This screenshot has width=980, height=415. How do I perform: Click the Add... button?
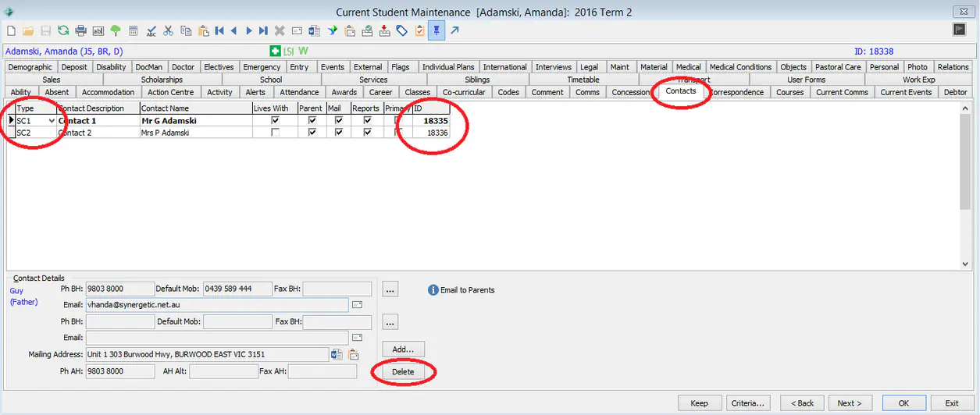pos(403,349)
